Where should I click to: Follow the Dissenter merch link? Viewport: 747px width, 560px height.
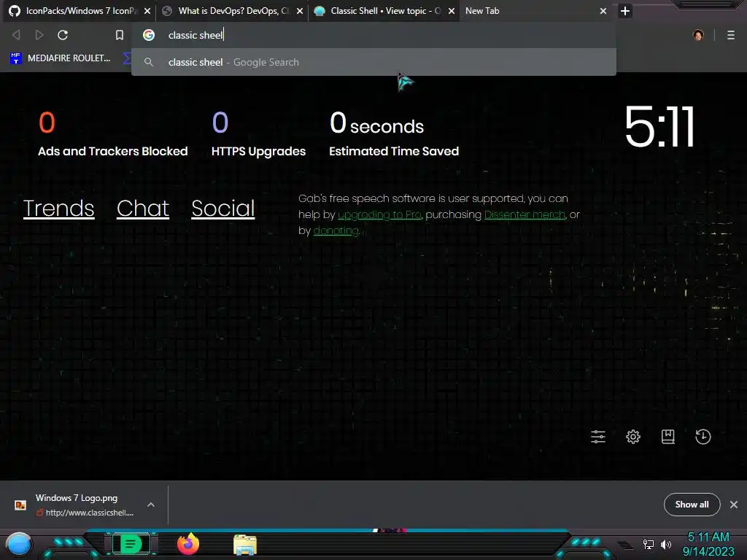[525, 215]
